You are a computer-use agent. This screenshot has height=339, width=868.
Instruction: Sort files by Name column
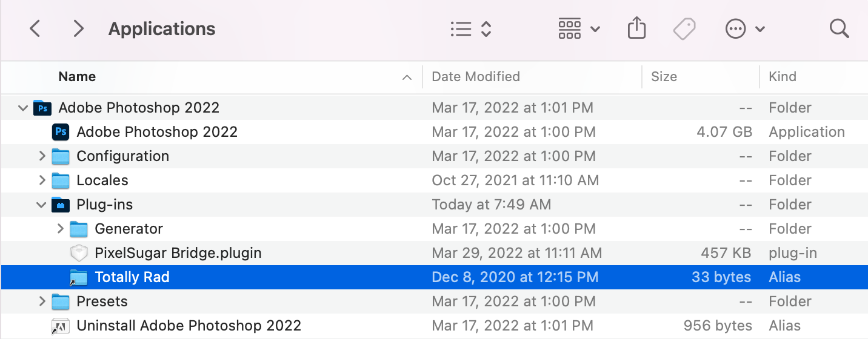click(x=77, y=77)
